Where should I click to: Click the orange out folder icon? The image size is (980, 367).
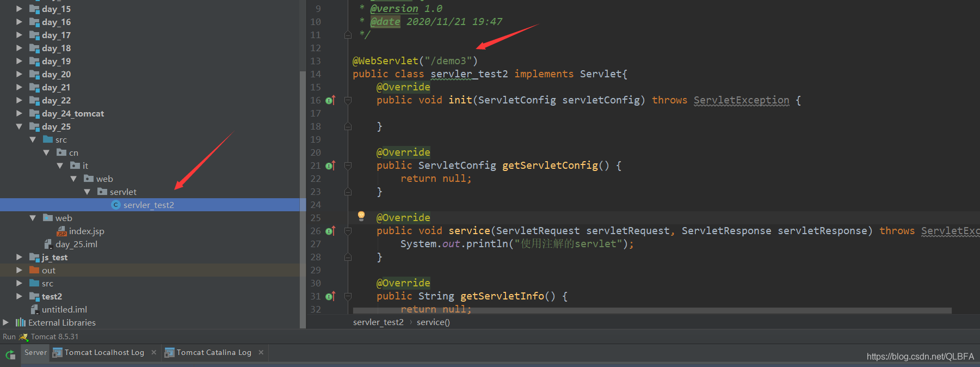click(x=34, y=270)
